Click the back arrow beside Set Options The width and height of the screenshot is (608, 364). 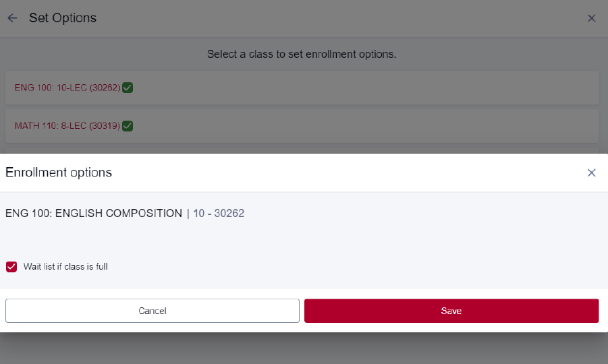point(12,18)
